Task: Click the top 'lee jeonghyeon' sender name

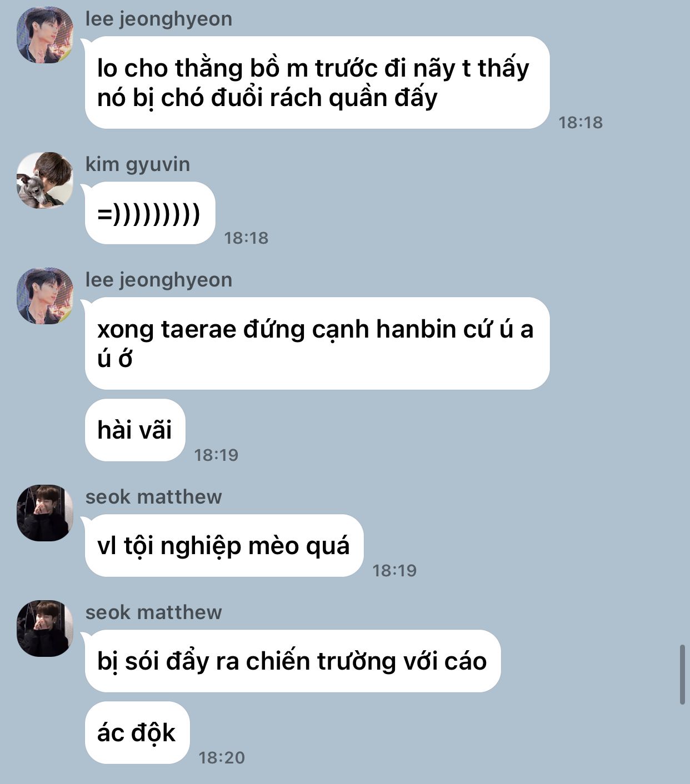Action: [x=159, y=19]
